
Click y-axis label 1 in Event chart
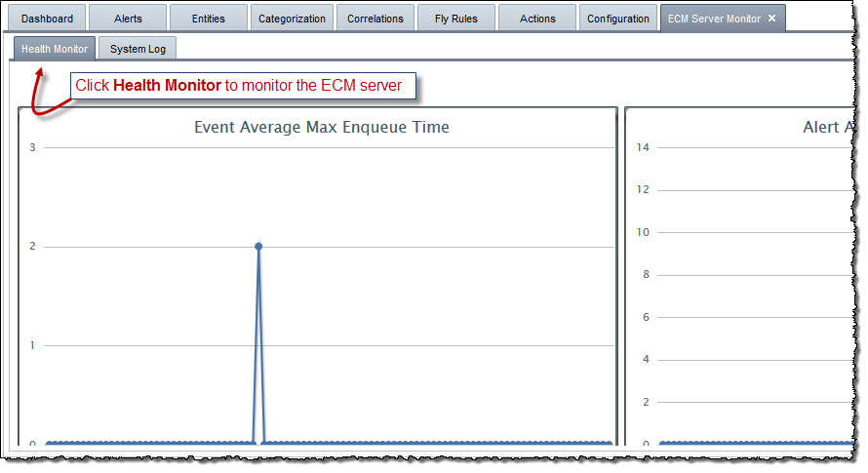pyautogui.click(x=32, y=345)
